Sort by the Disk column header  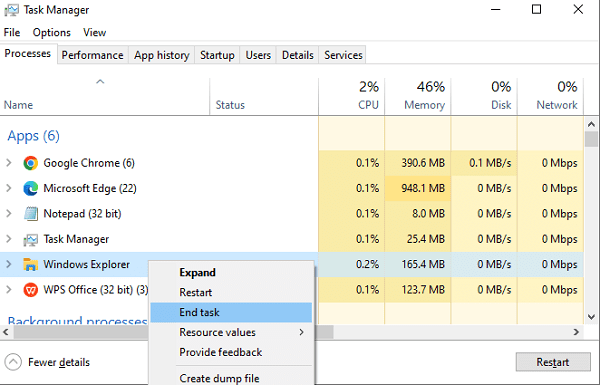(484, 96)
